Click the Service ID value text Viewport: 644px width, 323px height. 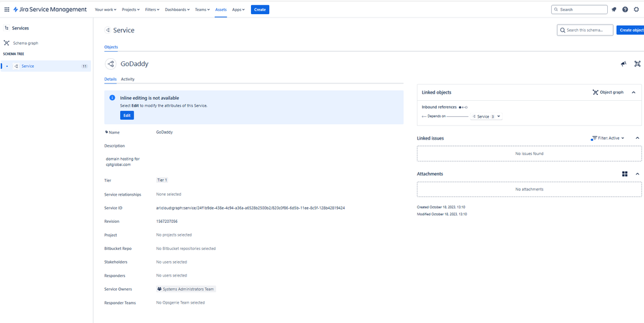(250, 208)
